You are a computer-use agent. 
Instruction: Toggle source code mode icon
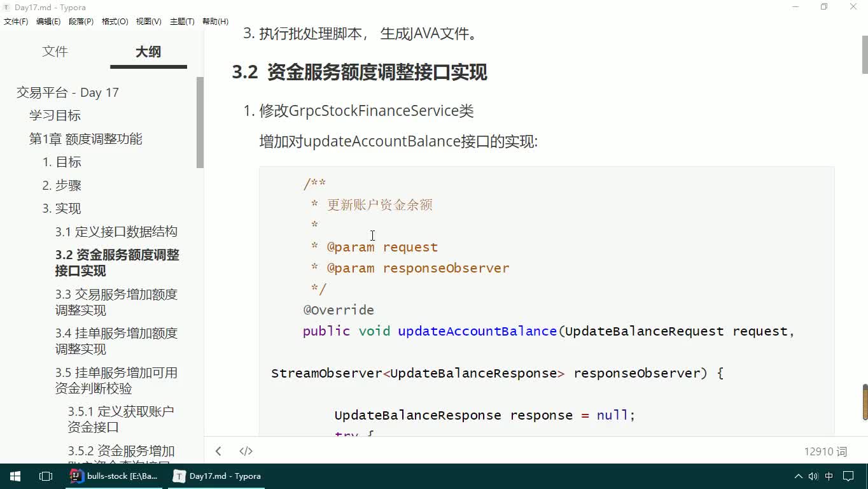[x=246, y=451]
